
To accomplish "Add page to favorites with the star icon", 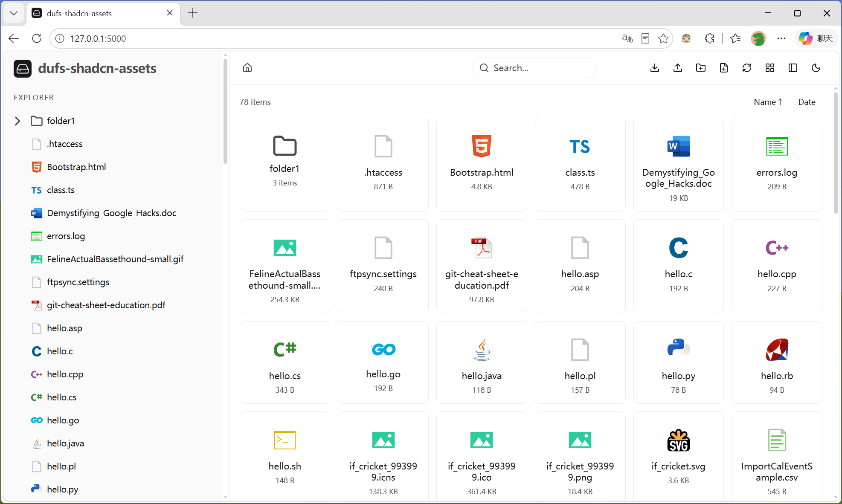I will tap(663, 38).
